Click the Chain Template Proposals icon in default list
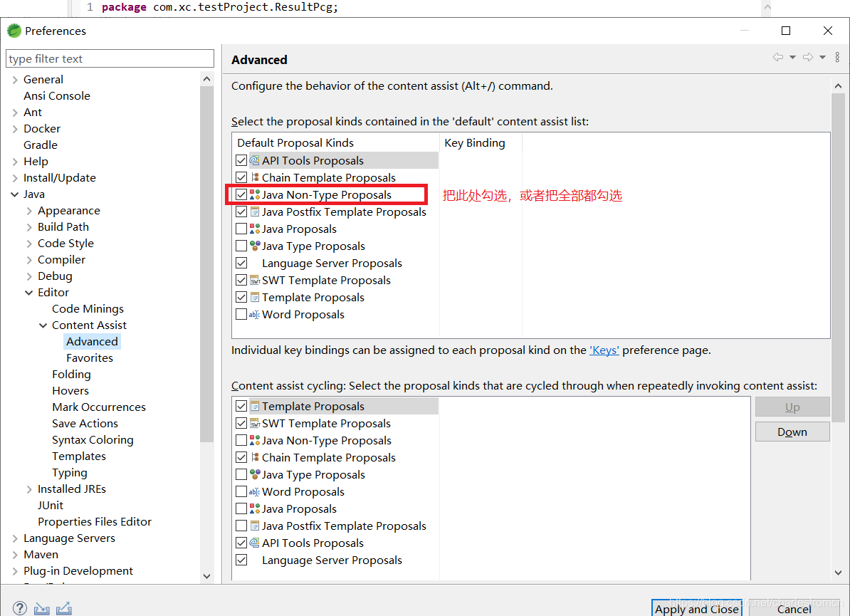Viewport: 850px width, 616px height. click(255, 177)
